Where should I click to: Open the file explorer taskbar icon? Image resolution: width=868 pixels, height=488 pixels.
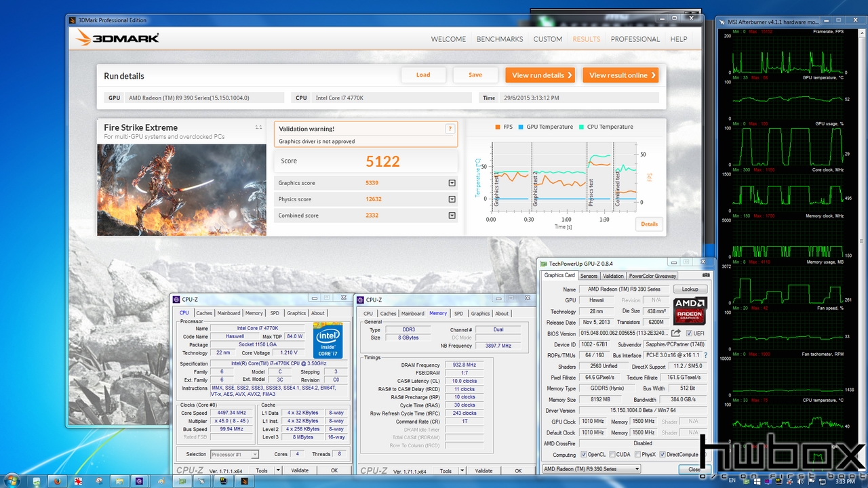click(119, 481)
